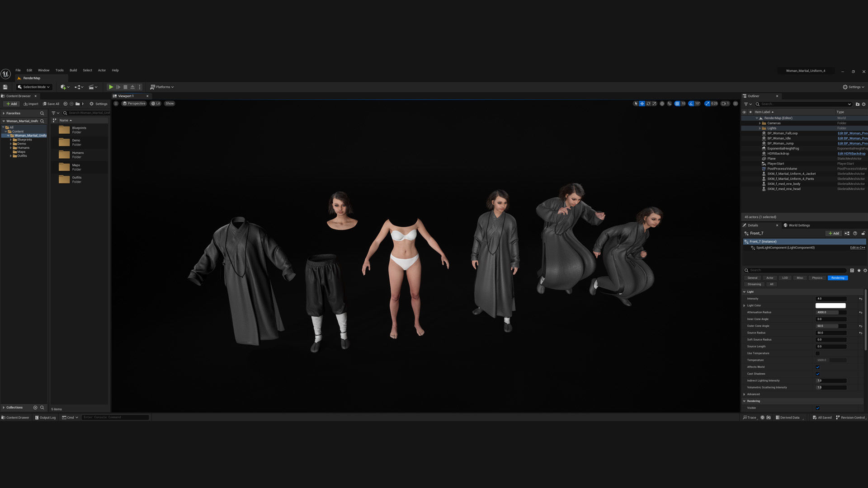Screen dimensions: 868x488
Task: Open the Cinematics clapperboard dropdown
Action: coord(93,87)
